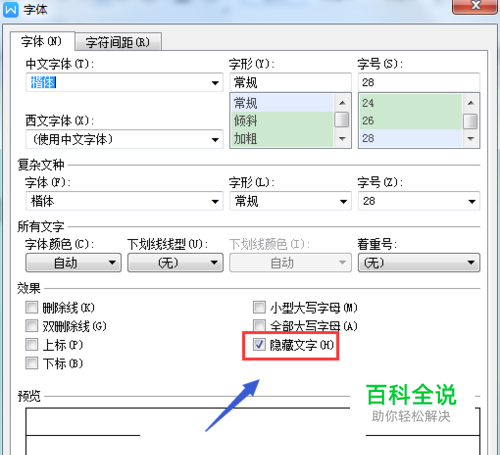Screen dimensions: 500x455
Task: Enable the 全部大写字母(A) checkbox
Action: 259,326
